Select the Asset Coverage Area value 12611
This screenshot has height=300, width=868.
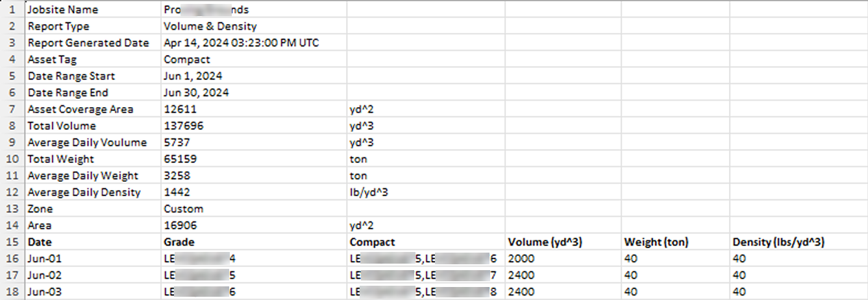click(180, 109)
